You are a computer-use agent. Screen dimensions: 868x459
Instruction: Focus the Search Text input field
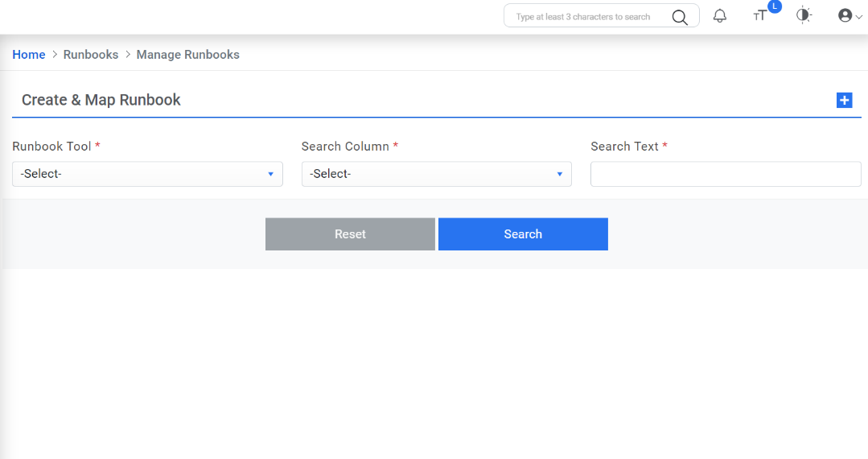726,174
